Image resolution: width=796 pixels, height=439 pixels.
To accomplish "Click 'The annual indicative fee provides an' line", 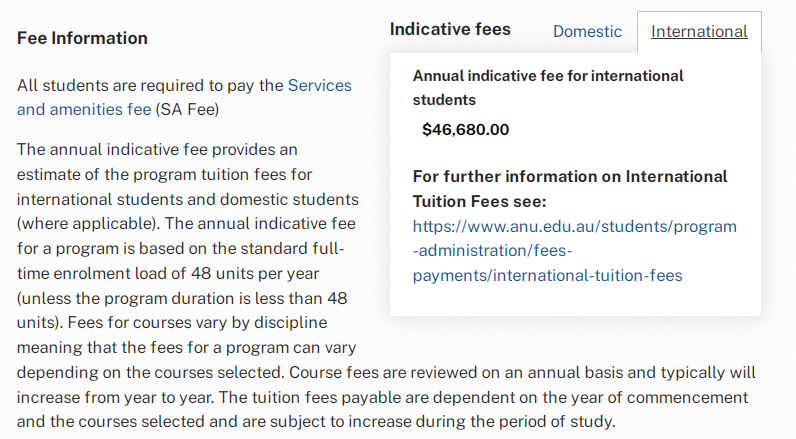I will pyautogui.click(x=157, y=150).
